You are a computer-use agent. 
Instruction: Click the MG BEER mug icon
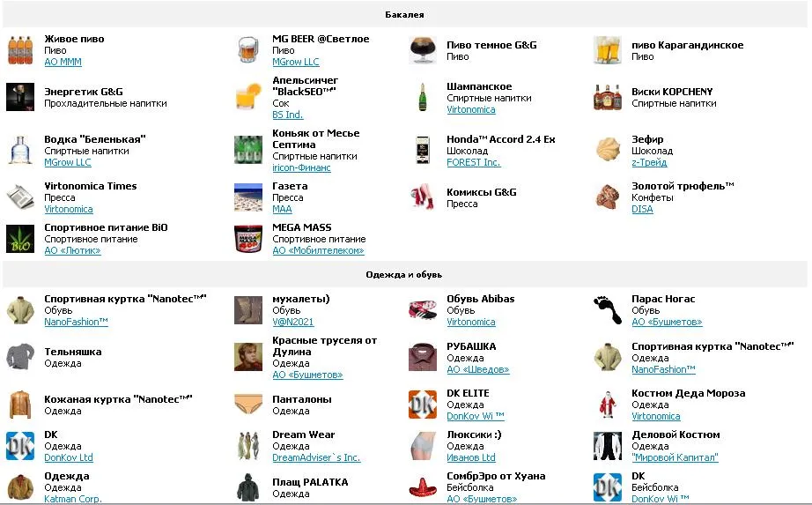[248, 50]
